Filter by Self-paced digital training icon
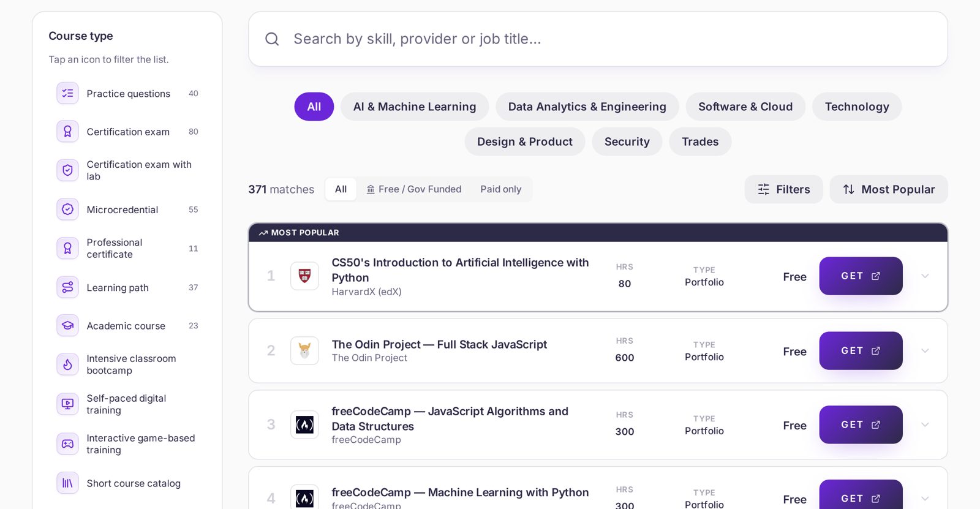The image size is (980, 509). click(67, 404)
